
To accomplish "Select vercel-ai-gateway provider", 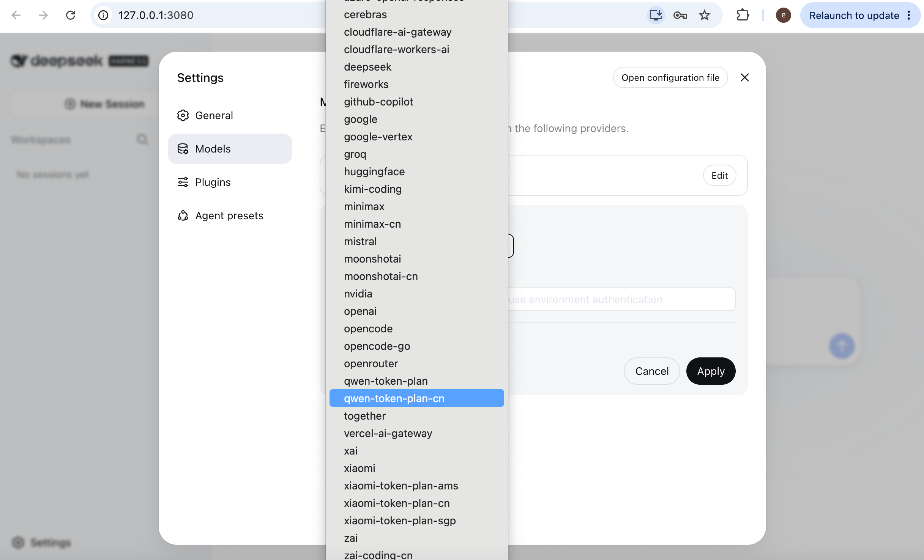I will pyautogui.click(x=417, y=433).
